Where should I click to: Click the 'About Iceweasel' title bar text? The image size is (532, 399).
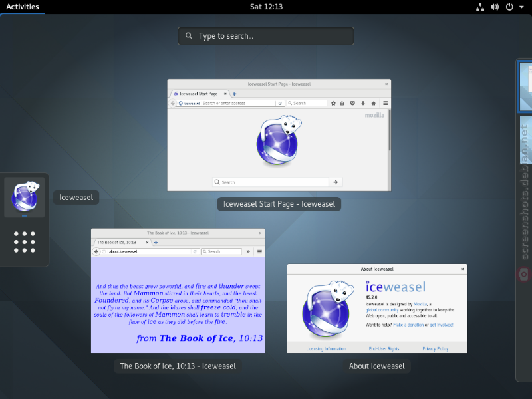click(x=377, y=269)
